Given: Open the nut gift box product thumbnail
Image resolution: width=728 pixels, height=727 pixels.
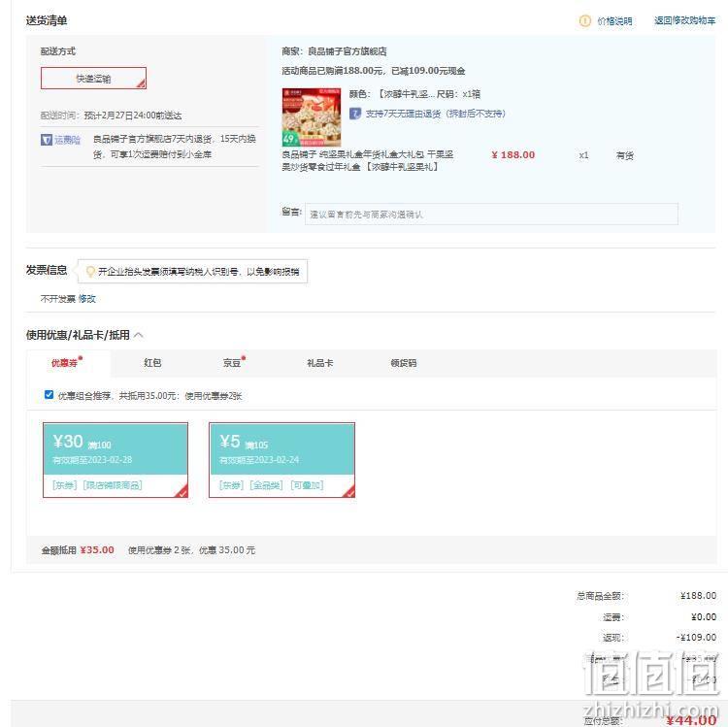Looking at the screenshot, I should coord(312,117).
